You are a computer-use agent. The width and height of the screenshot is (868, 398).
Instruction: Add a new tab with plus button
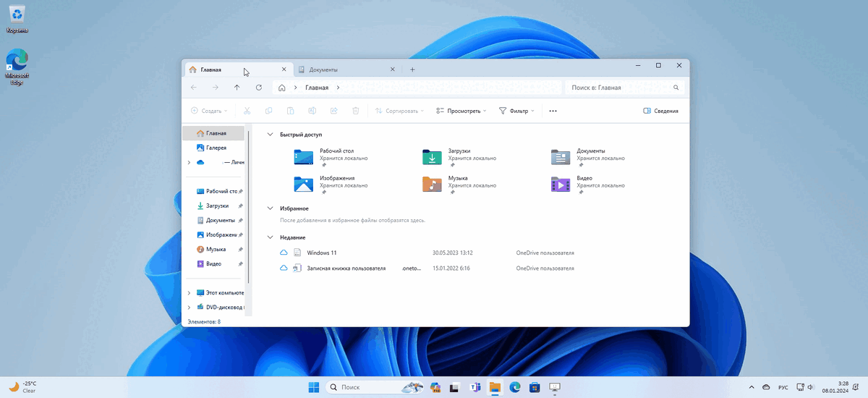(x=412, y=69)
